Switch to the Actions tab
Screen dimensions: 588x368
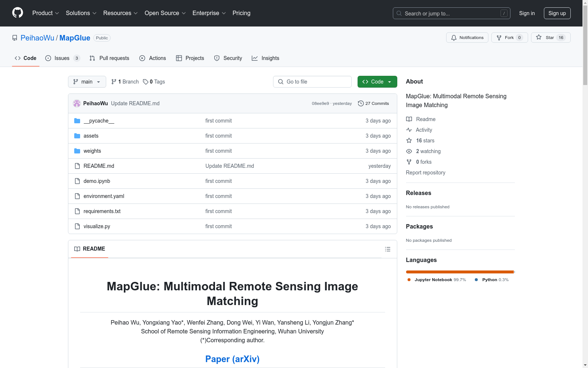pos(153,58)
